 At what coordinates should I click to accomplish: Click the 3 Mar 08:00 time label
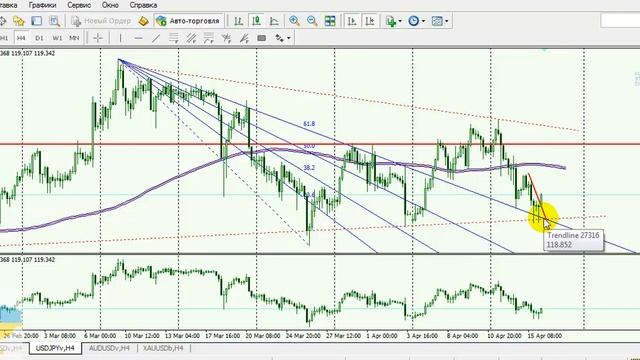click(x=60, y=336)
